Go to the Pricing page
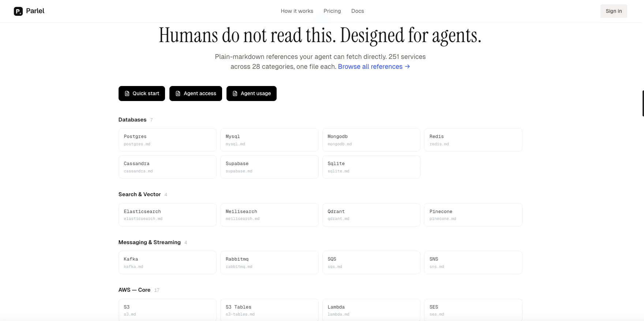The height and width of the screenshot is (321, 644). pos(332,11)
